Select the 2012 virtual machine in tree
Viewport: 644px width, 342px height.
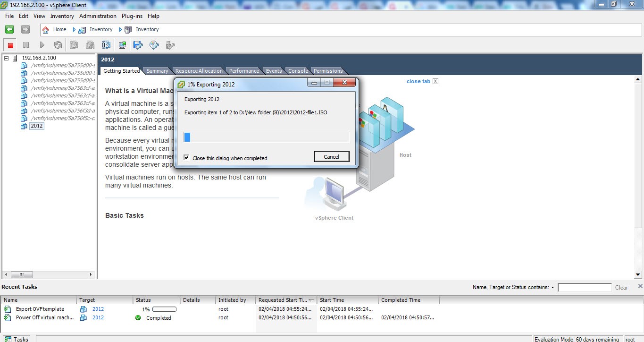point(36,126)
